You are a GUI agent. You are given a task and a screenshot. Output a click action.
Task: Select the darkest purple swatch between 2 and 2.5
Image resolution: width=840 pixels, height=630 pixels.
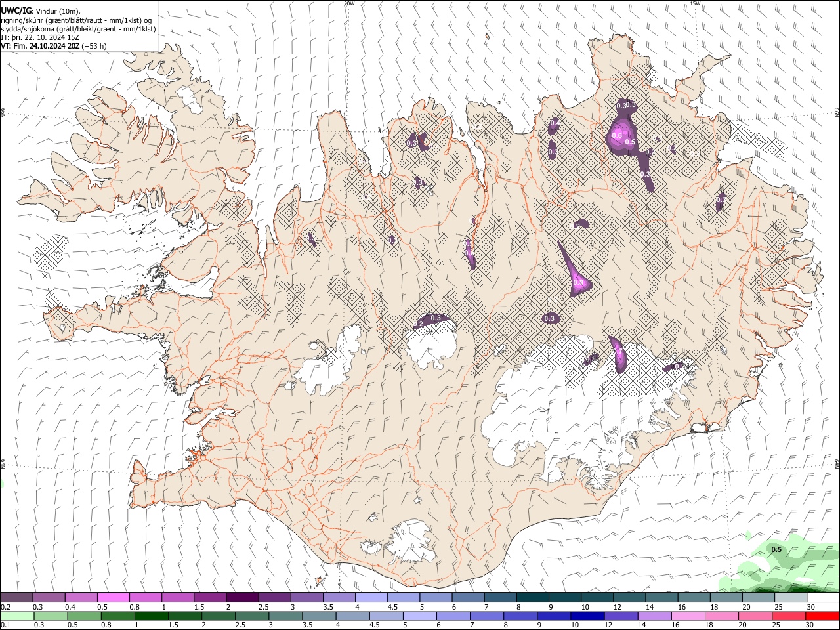pyautogui.click(x=242, y=597)
